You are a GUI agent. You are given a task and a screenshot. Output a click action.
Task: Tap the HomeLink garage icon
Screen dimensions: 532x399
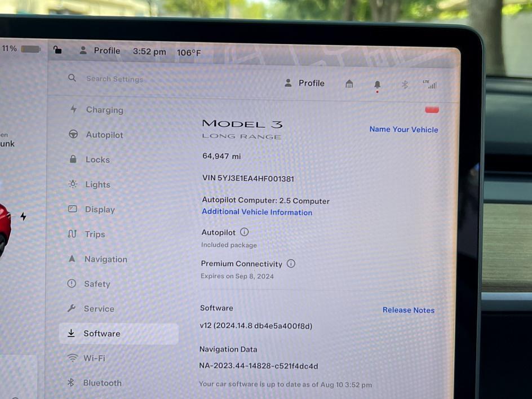point(349,84)
